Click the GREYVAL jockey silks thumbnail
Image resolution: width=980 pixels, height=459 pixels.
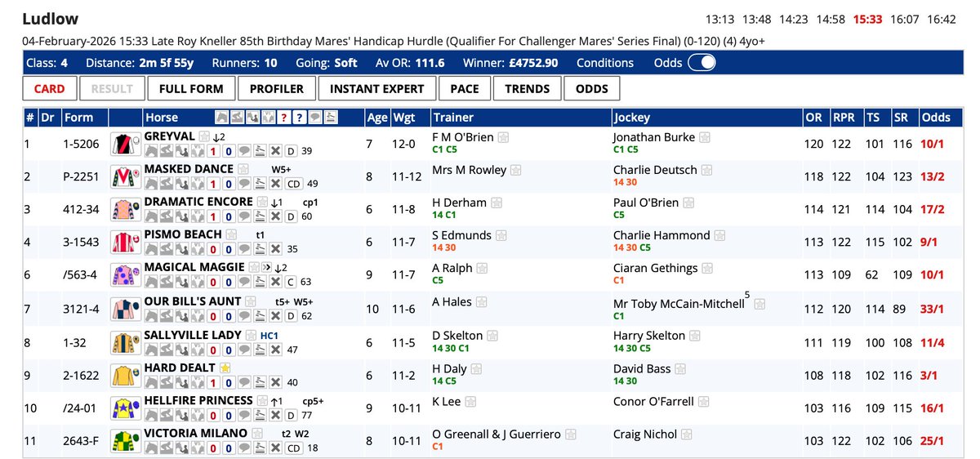[x=125, y=145]
